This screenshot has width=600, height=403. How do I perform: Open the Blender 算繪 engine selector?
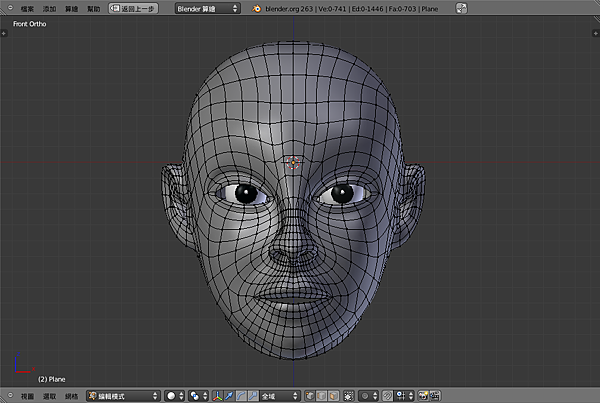tap(207, 8)
